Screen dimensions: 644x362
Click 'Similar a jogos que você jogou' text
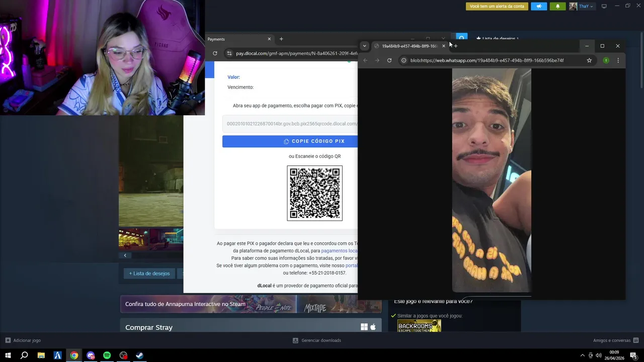pyautogui.click(x=430, y=316)
